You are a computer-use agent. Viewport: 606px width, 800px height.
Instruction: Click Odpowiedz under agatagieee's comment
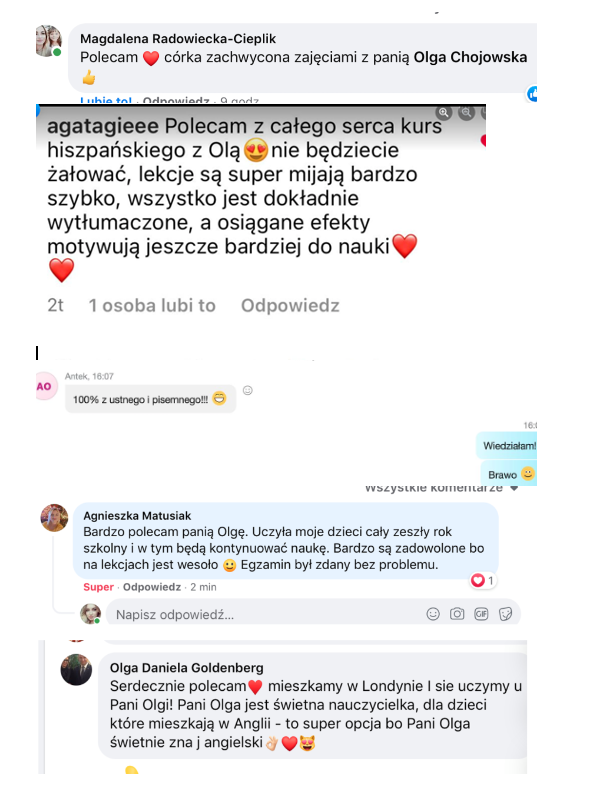pos(290,305)
